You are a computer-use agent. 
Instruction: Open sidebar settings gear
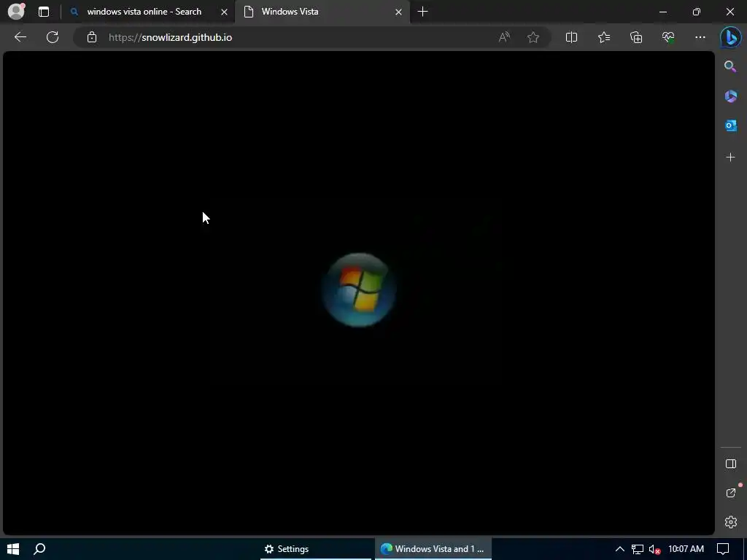730,522
